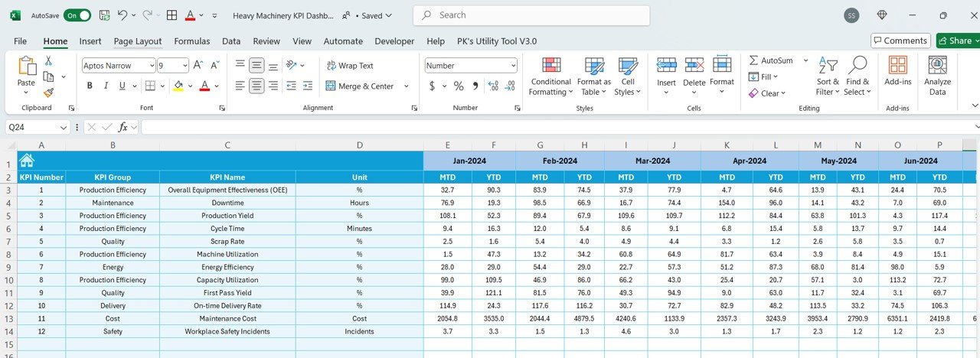Select the column D header
Screen dimensions: 980x358
[359, 145]
